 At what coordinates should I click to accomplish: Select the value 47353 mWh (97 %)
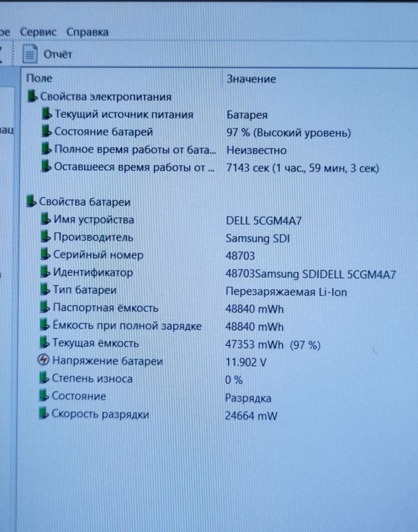pos(273,344)
